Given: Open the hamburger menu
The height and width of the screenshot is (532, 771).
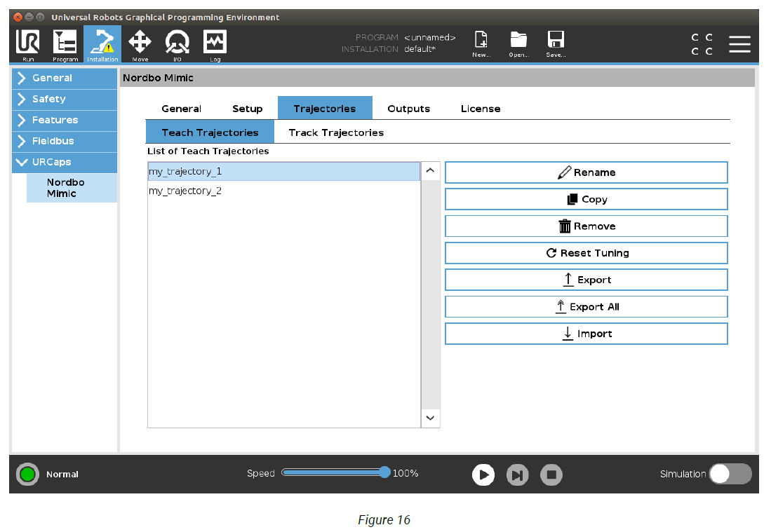Looking at the screenshot, I should point(739,44).
